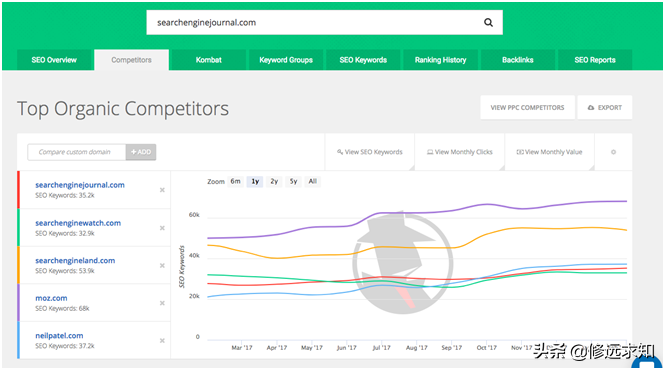Open the Backlinks tab

[x=518, y=60]
